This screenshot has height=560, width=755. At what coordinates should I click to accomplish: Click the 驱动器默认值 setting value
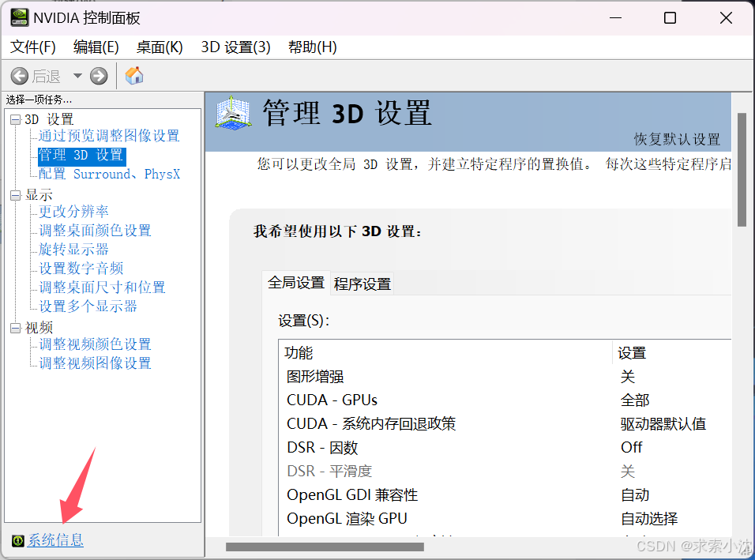pyautogui.click(x=663, y=423)
